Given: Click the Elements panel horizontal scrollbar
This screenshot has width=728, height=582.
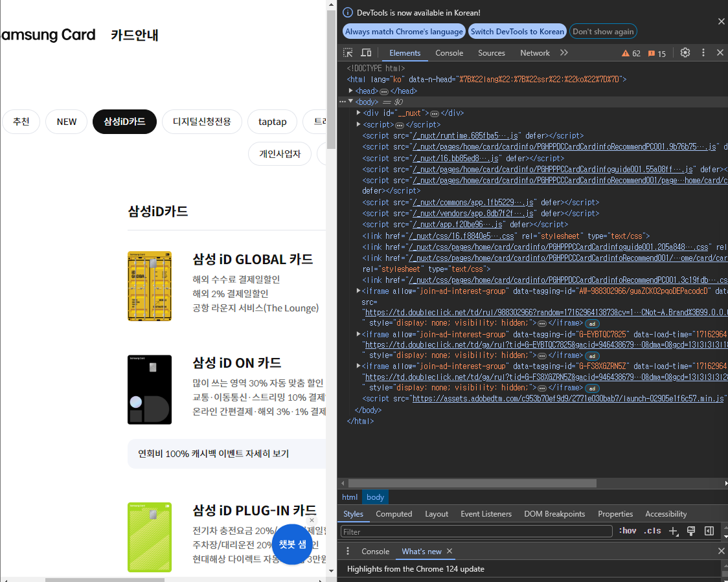Looking at the screenshot, I should click(472, 484).
